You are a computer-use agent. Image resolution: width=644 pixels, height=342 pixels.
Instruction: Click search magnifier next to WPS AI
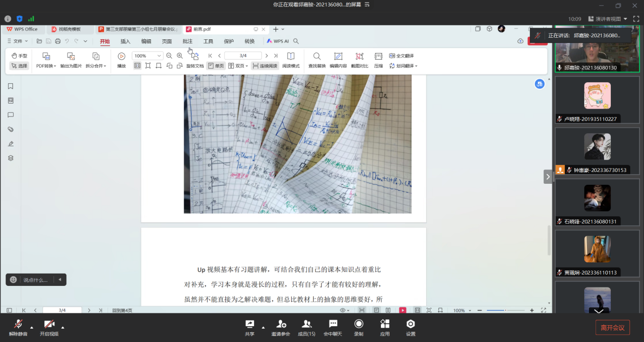296,41
